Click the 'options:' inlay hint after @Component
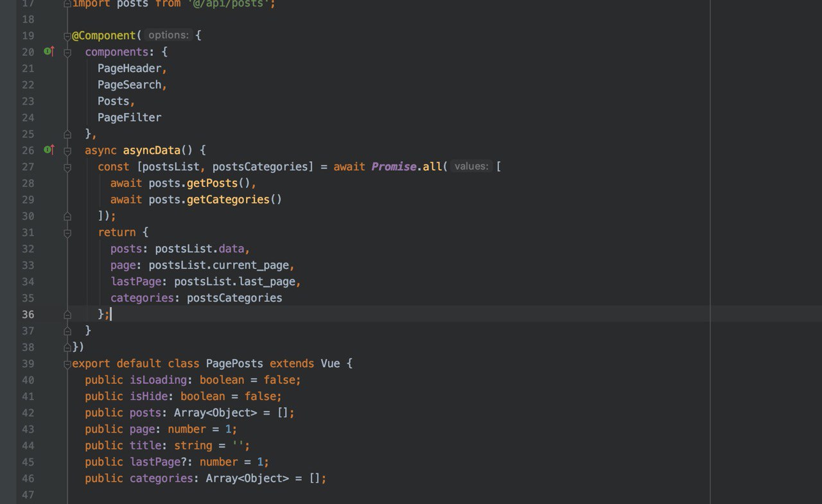Screen dimensions: 822x504 pos(168,35)
